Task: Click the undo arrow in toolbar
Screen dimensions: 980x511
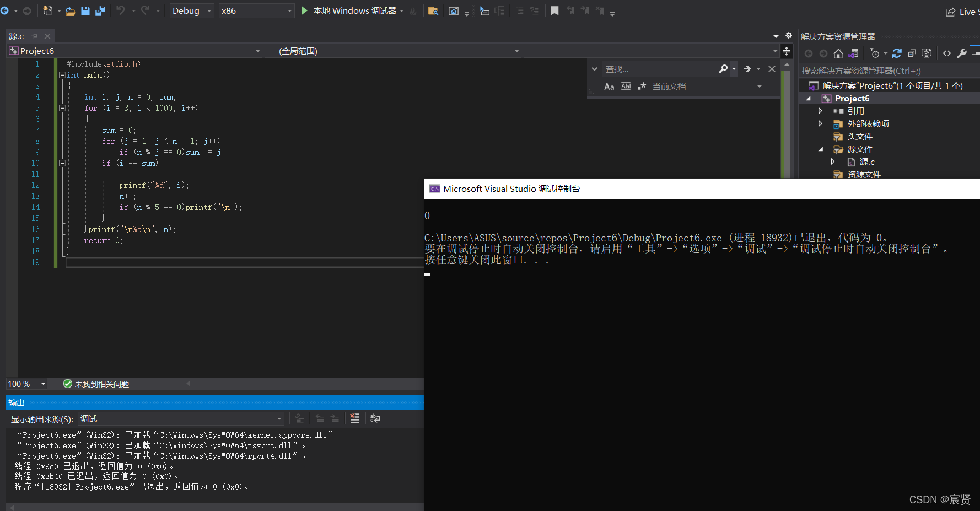Action: point(121,11)
